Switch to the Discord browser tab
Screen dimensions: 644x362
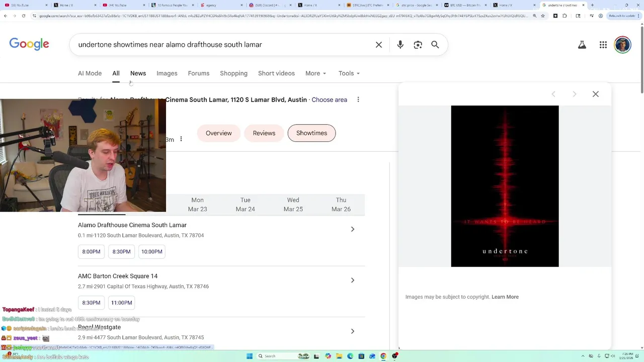(x=269, y=5)
